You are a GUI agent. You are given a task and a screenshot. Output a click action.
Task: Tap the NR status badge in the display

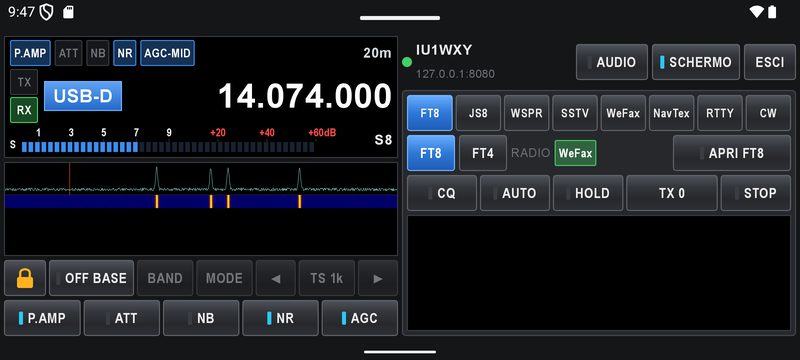tap(124, 53)
